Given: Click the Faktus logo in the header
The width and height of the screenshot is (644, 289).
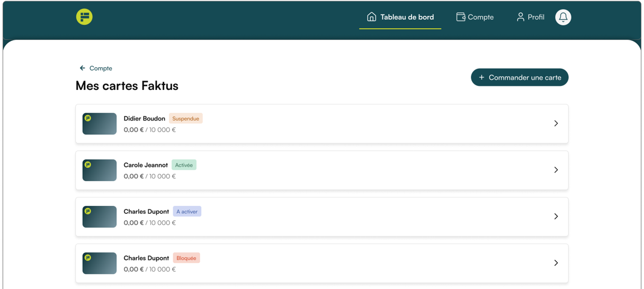Looking at the screenshot, I should point(84,17).
